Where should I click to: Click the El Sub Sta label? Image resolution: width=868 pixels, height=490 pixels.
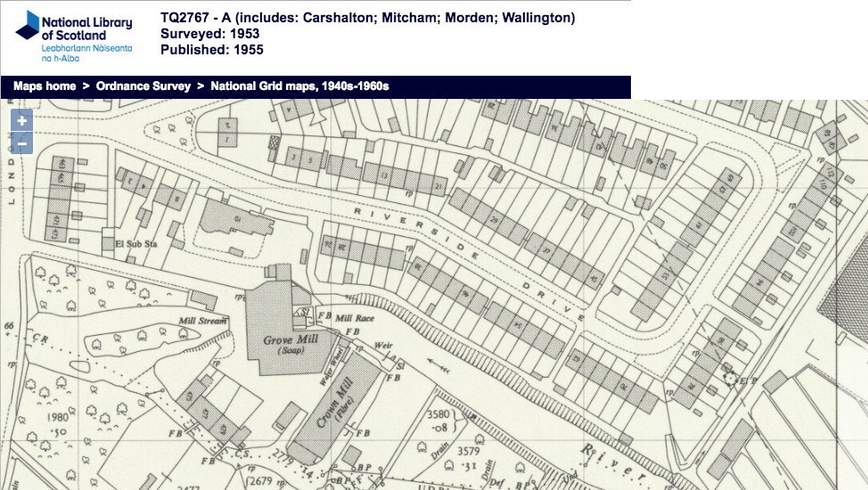point(123,241)
